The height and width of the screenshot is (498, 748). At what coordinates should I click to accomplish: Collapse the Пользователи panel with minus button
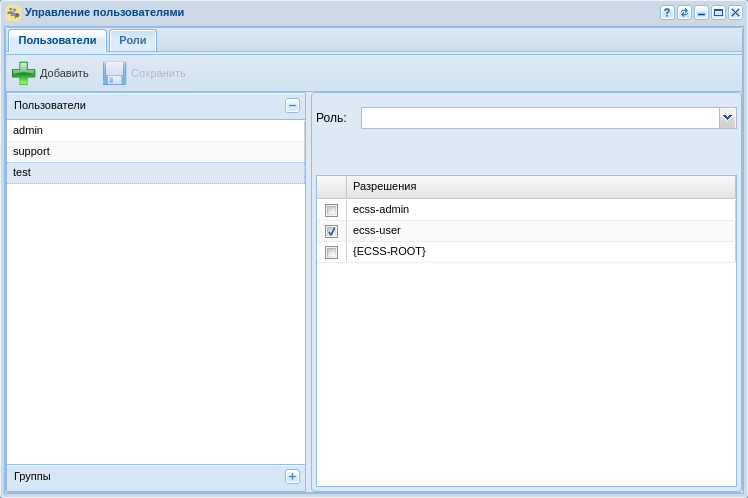coord(292,105)
